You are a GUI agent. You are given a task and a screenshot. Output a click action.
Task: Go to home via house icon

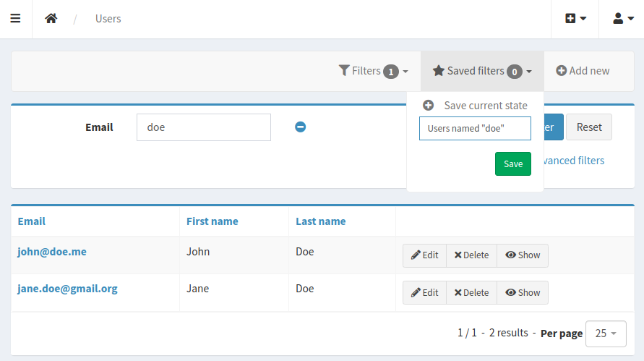tap(51, 19)
